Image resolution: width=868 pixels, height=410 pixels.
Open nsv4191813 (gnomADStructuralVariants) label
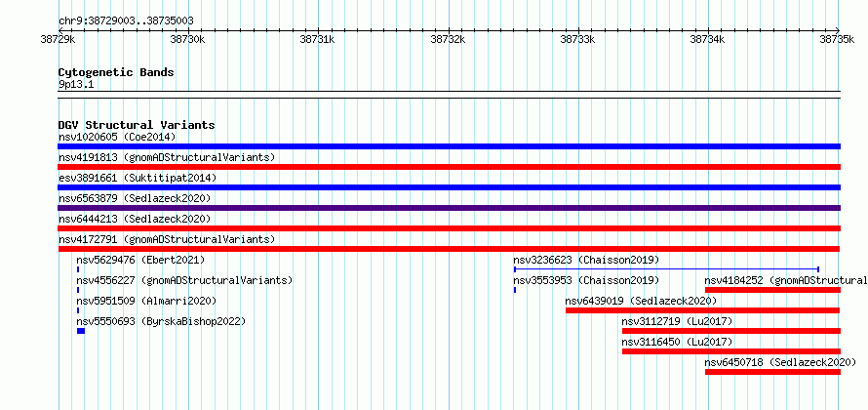[167, 157]
